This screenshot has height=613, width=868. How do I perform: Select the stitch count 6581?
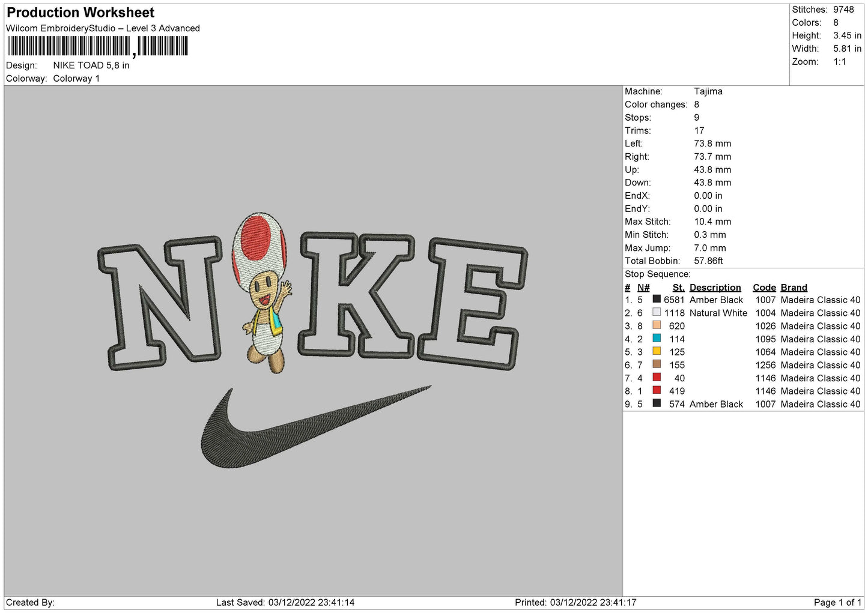click(x=674, y=300)
